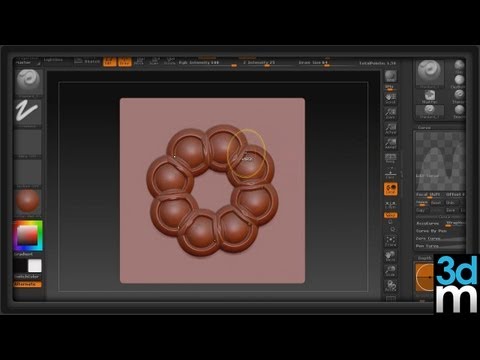Switch to Scale mode on top shelf
Image resolution: width=480 pixels, height=360 pixels.
155,62
